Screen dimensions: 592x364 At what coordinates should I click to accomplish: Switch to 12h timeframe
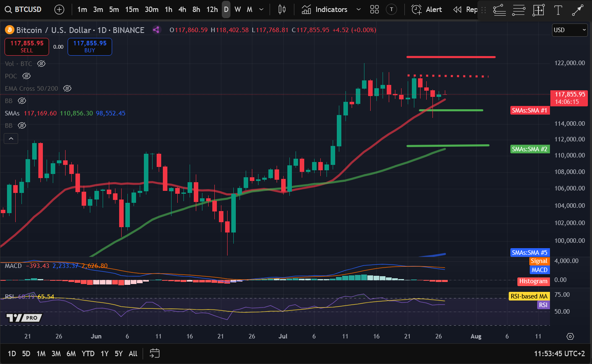[x=212, y=9]
